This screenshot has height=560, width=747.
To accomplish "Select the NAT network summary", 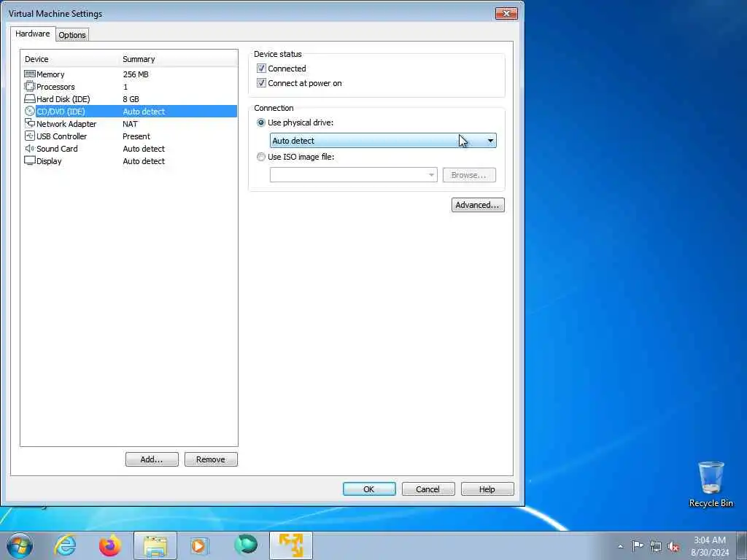I will (130, 124).
